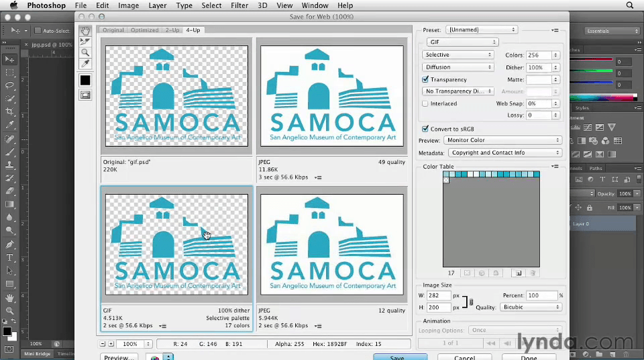Select the Quick Selection tool
The height and width of the screenshot is (360, 644).
pos(9,99)
